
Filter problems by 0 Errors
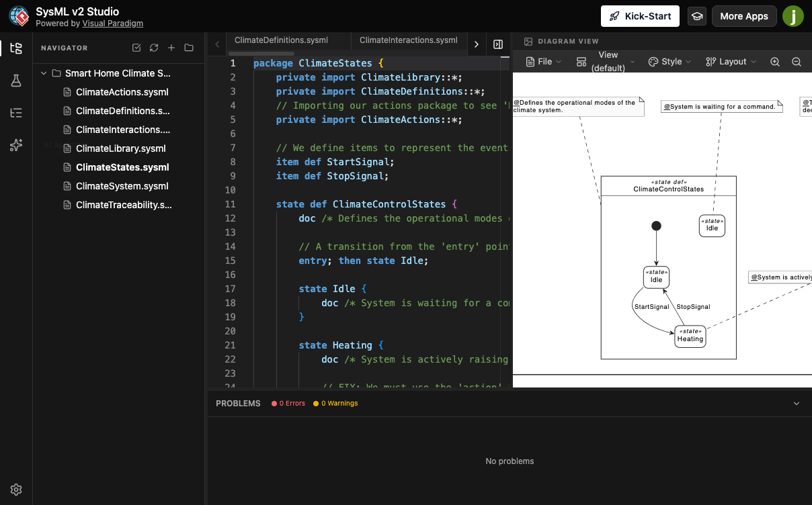tap(288, 404)
